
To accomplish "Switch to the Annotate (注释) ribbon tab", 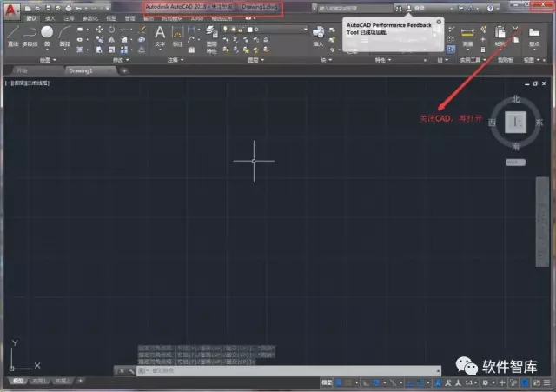I will [69, 18].
